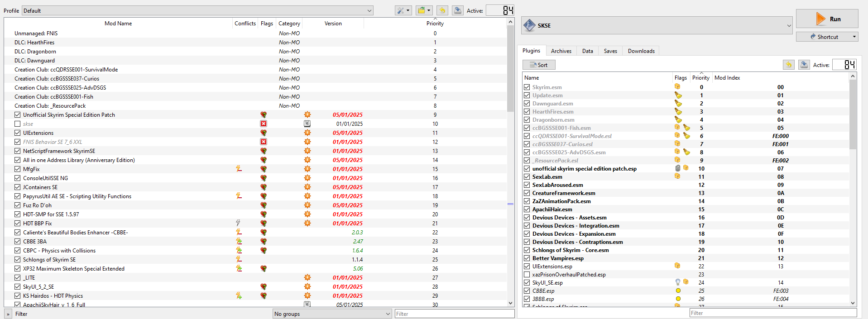The width and height of the screenshot is (868, 319).
Task: Click the heart flag on the XP32 Maximum Skeleton row
Action: point(264,268)
